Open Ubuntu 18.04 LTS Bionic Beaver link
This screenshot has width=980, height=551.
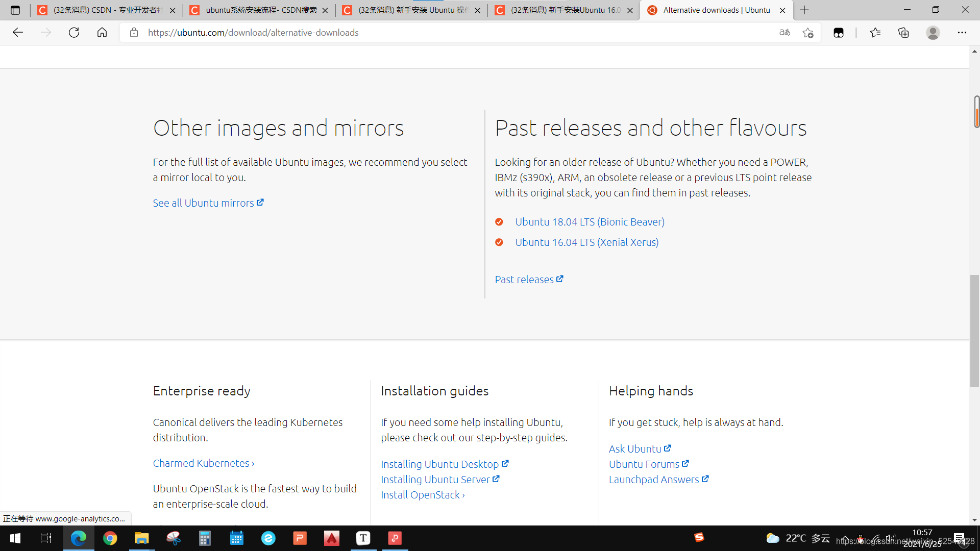[x=590, y=222]
